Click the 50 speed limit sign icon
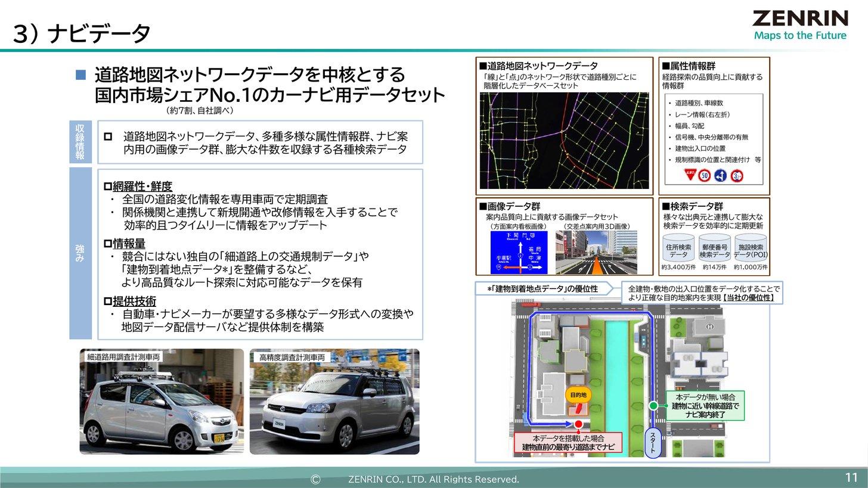The image size is (868, 488). 705,176
